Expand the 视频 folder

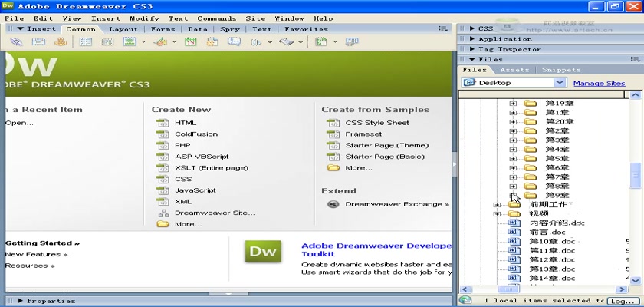pyautogui.click(x=497, y=213)
